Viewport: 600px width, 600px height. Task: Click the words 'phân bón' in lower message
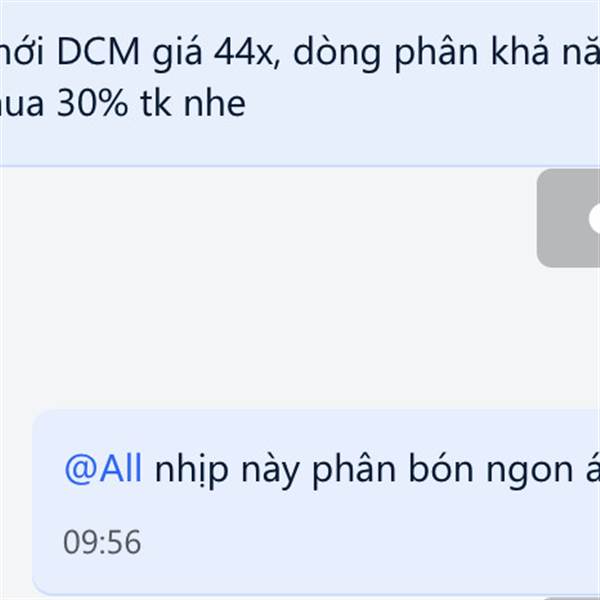point(393,470)
